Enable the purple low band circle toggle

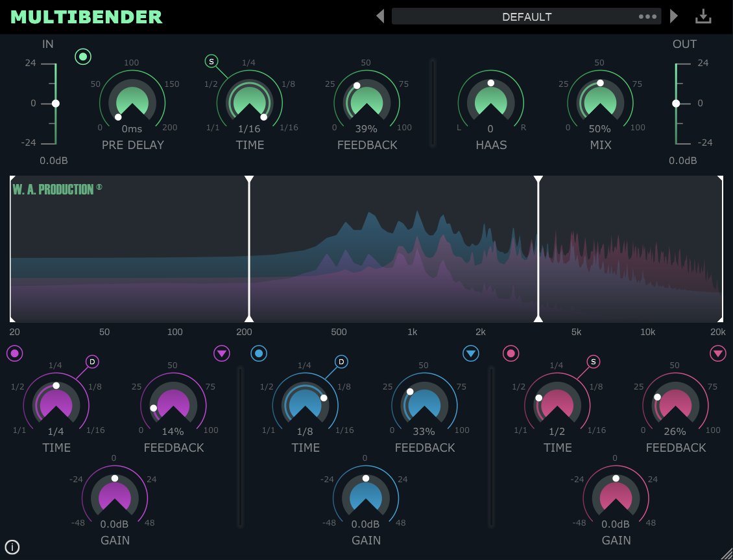coord(14,353)
